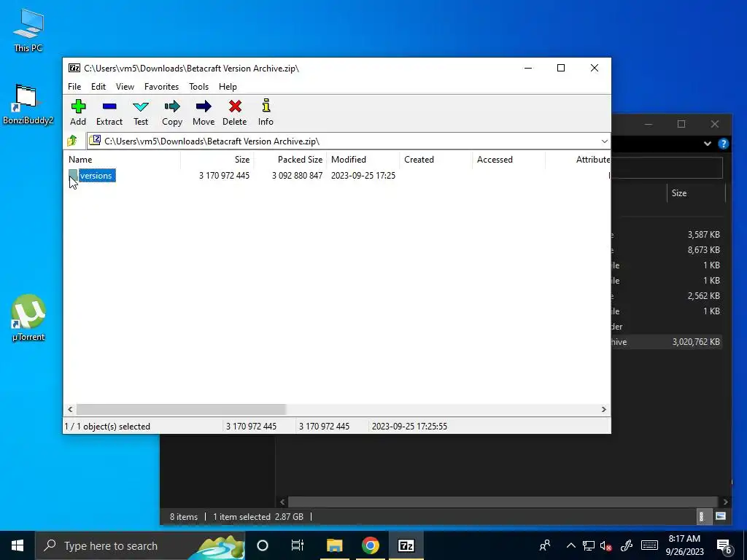Switch Explorer to large icons view
The height and width of the screenshot is (560, 747).
[x=721, y=516]
